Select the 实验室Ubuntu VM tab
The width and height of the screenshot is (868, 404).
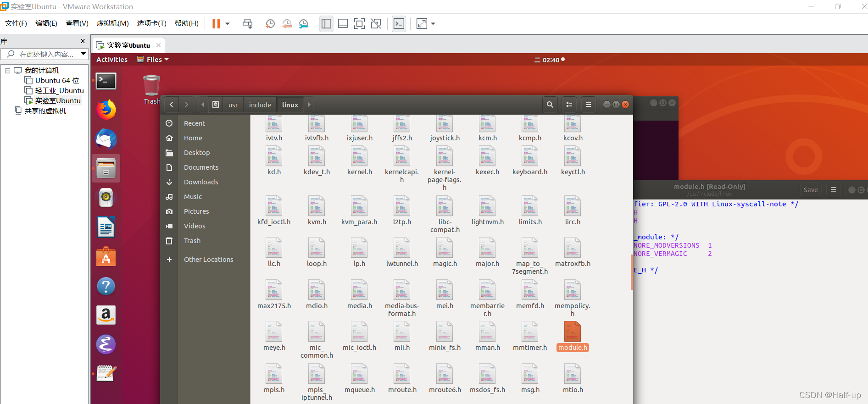click(x=128, y=45)
